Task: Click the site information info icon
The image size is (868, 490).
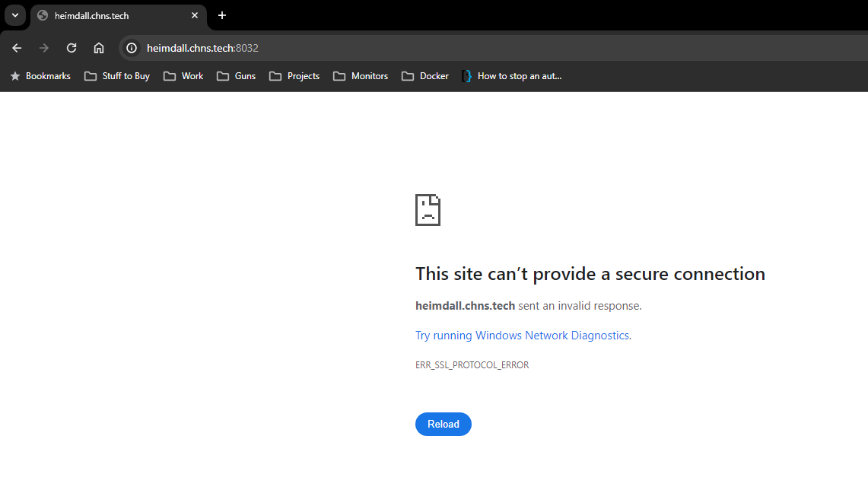Action: pos(131,48)
